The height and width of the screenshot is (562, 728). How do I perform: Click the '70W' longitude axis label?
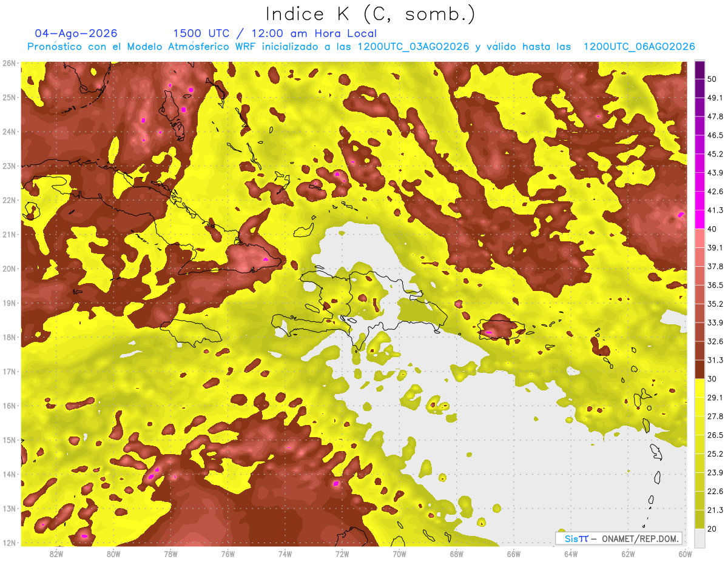click(x=399, y=554)
